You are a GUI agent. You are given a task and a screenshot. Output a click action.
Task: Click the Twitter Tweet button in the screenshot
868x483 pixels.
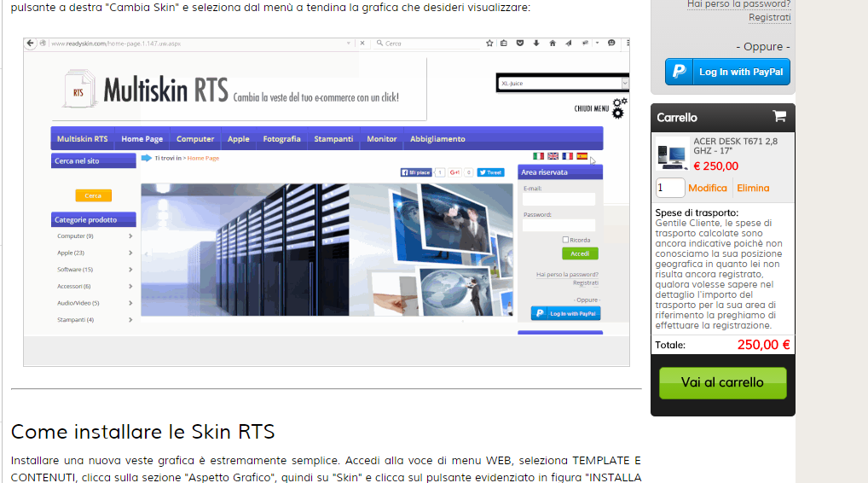490,172
